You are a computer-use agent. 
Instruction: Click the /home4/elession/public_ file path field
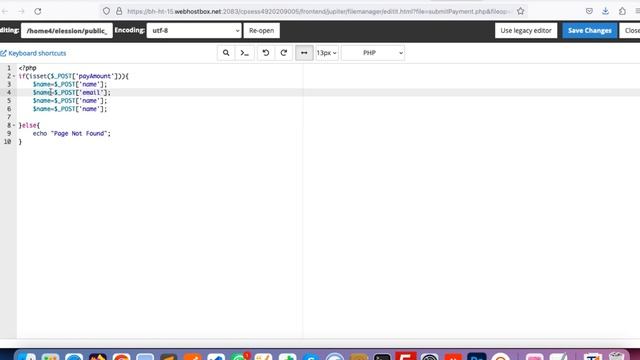(67, 31)
